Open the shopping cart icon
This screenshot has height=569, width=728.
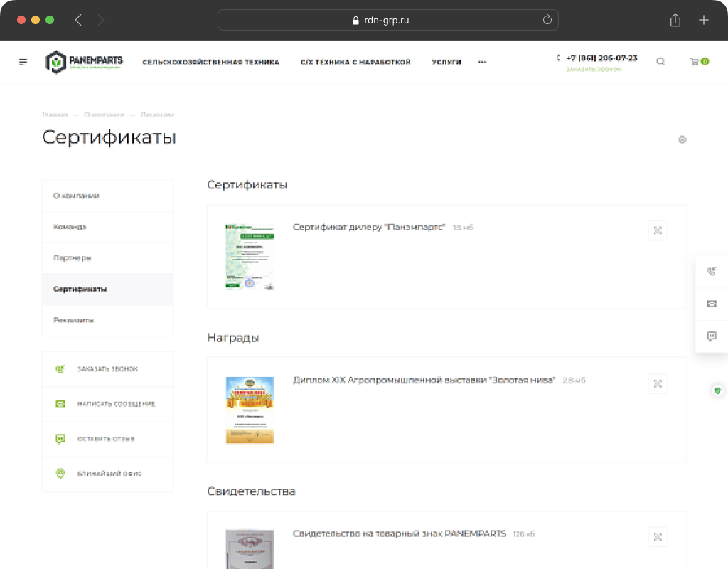point(695,62)
